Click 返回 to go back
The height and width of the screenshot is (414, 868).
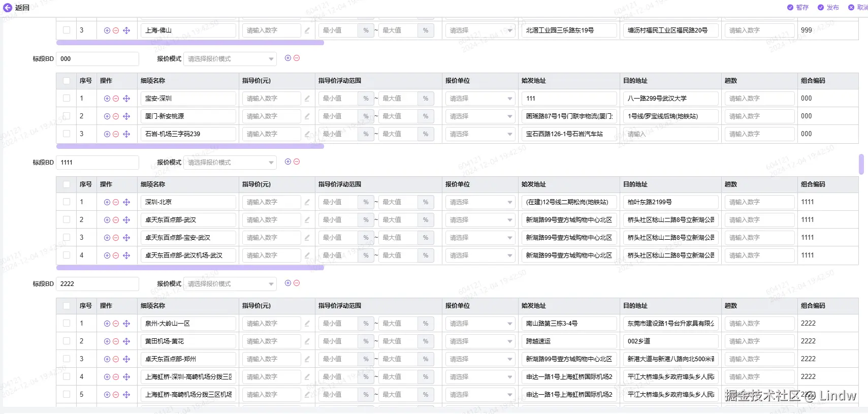click(x=17, y=8)
